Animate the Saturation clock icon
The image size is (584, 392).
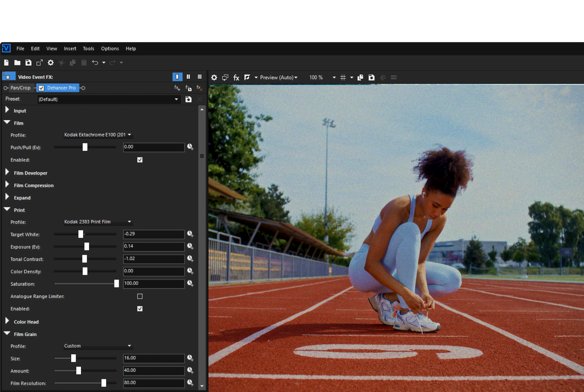click(x=190, y=283)
